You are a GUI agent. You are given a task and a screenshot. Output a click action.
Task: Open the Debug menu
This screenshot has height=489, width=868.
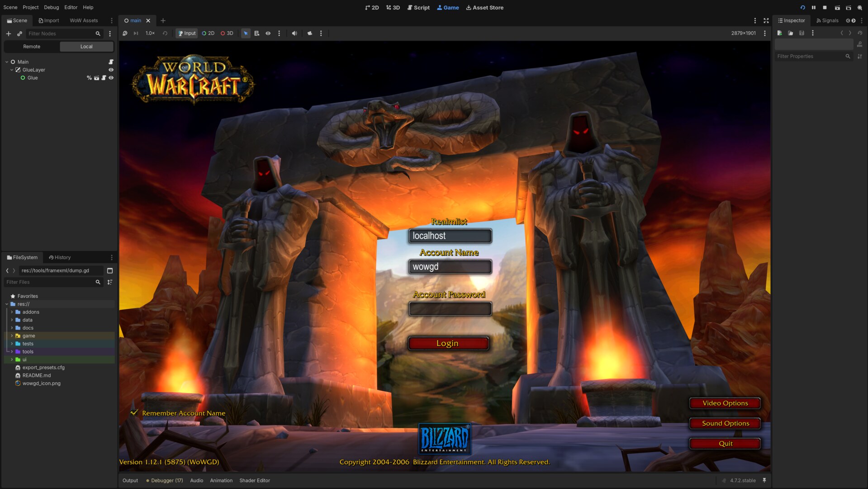click(x=51, y=7)
